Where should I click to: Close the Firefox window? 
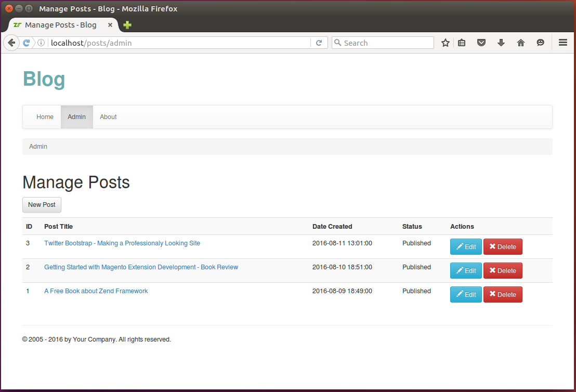pyautogui.click(x=9, y=8)
